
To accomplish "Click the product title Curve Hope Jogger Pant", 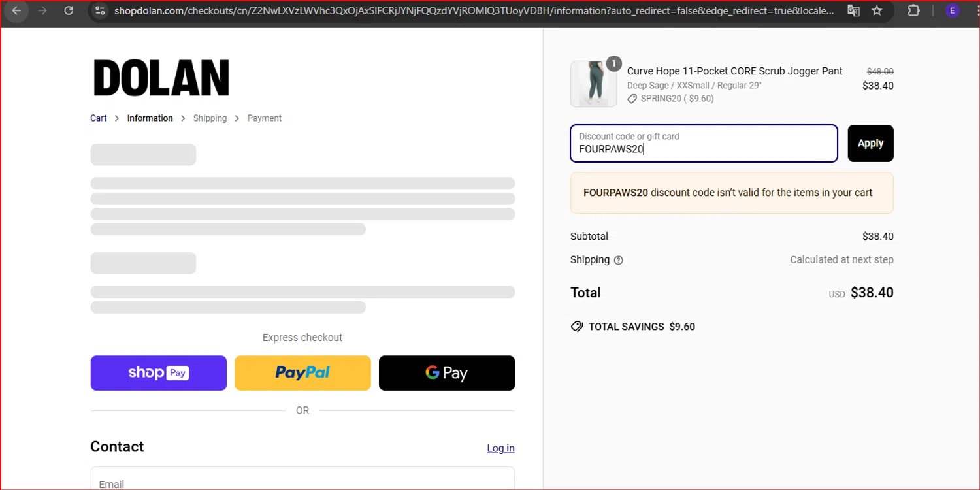I will tap(735, 71).
